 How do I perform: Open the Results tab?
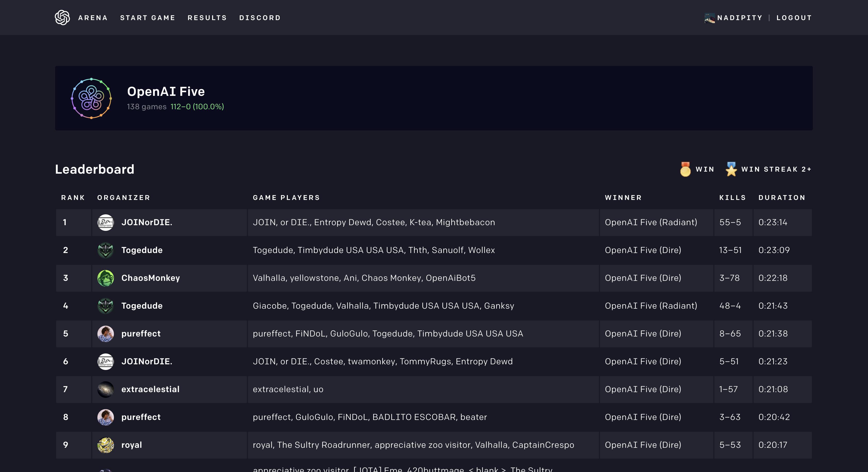207,18
